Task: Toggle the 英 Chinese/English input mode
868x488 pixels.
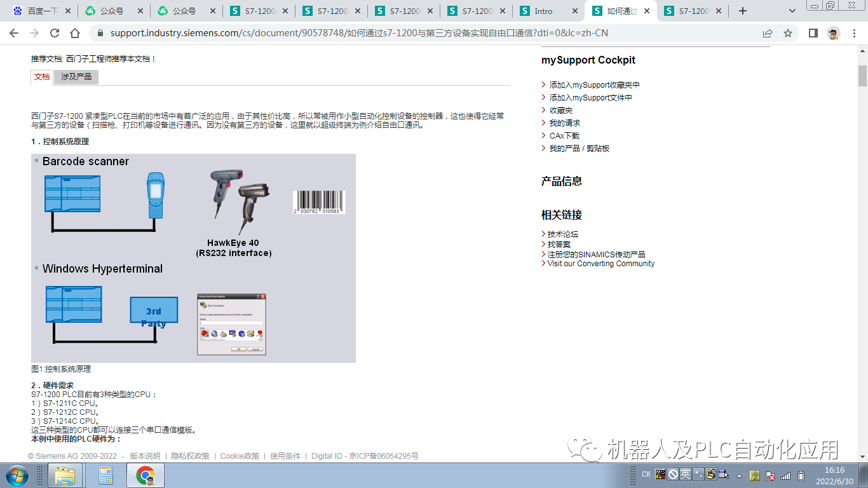Action: pyautogui.click(x=685, y=474)
